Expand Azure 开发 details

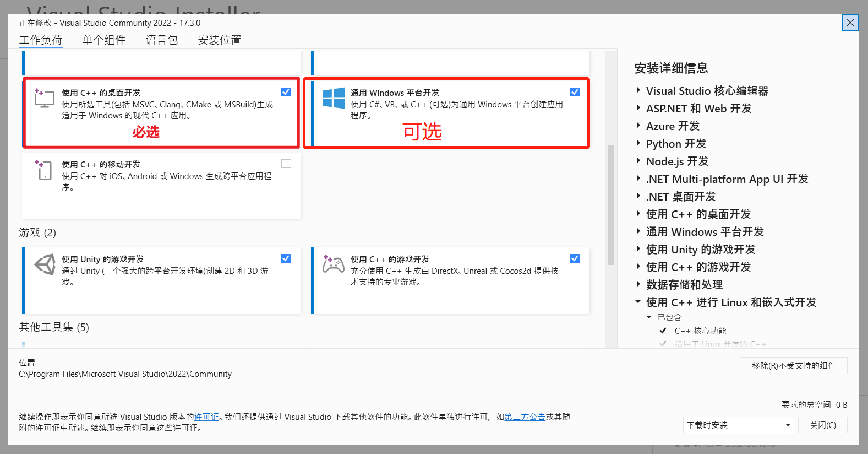[x=638, y=126]
